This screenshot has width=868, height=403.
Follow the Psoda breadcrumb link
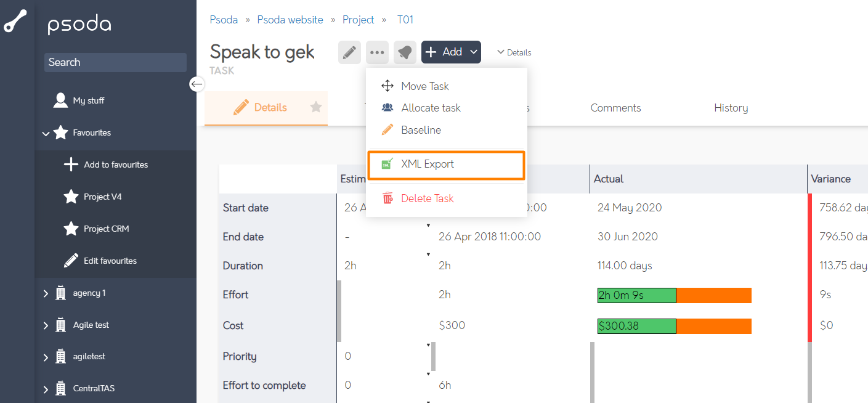[224, 20]
